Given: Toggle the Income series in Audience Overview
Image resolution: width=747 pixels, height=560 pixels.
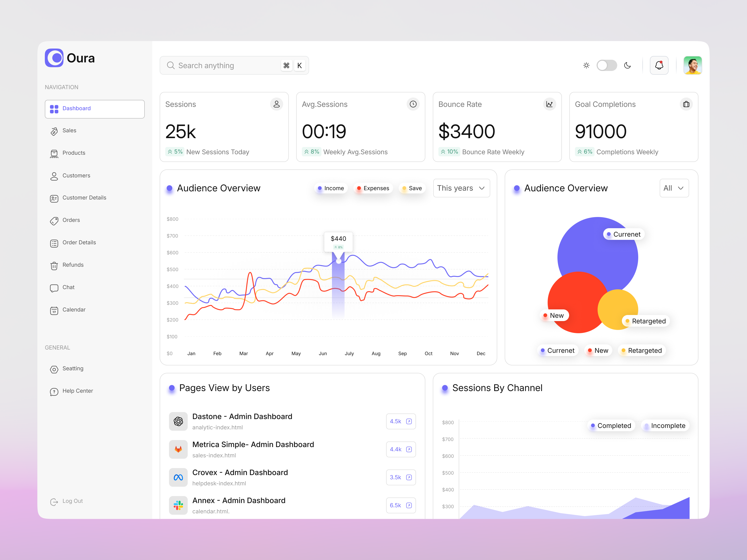Looking at the screenshot, I should point(331,188).
